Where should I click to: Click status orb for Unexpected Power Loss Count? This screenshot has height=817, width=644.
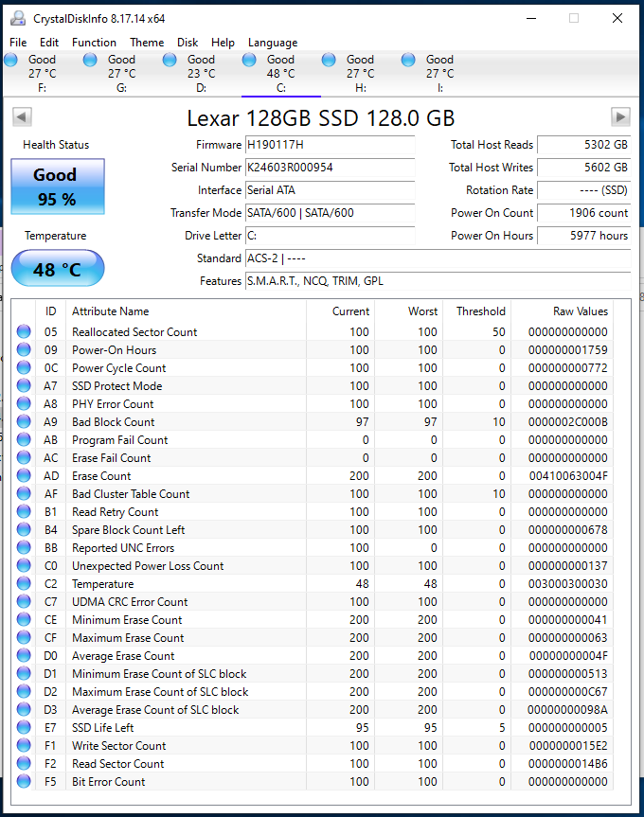coord(24,565)
